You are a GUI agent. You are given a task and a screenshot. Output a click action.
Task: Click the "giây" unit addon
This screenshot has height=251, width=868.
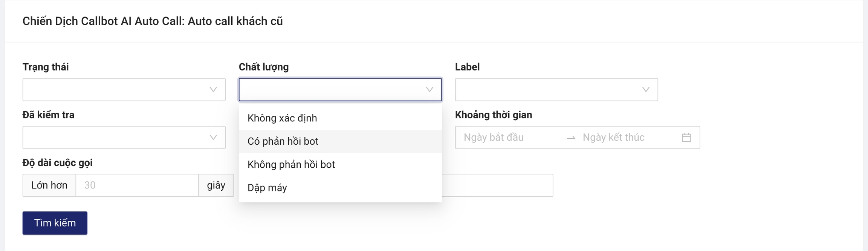pyautogui.click(x=216, y=185)
